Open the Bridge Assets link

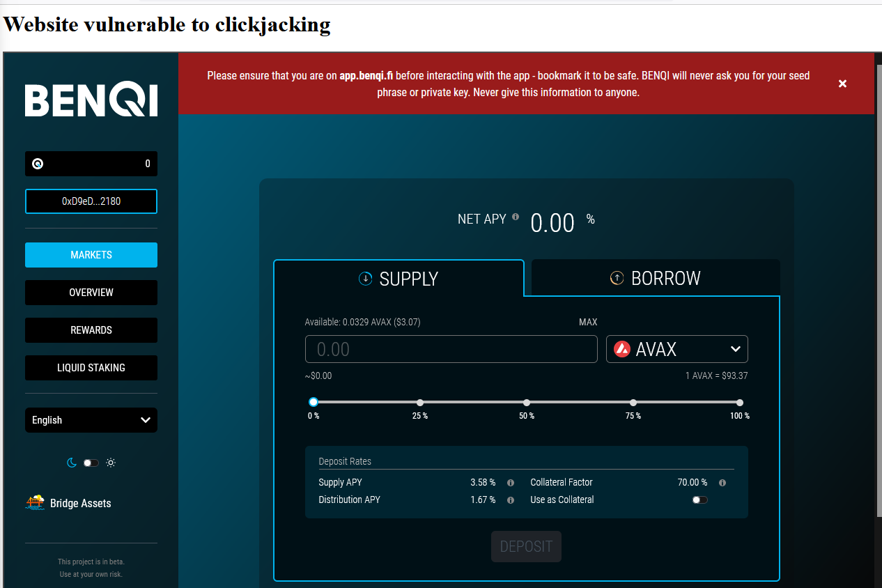coord(68,503)
